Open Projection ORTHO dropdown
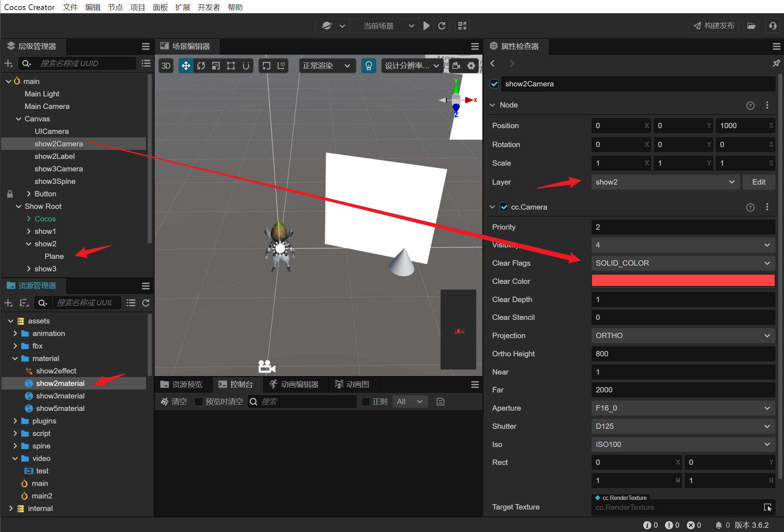The width and height of the screenshot is (784, 532). click(x=683, y=336)
